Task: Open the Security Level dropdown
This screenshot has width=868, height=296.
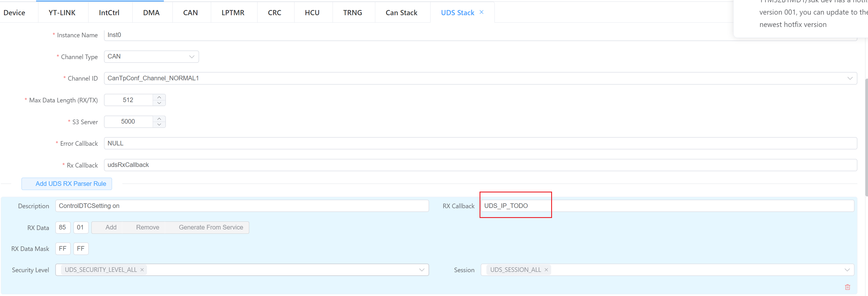Action: (421, 270)
